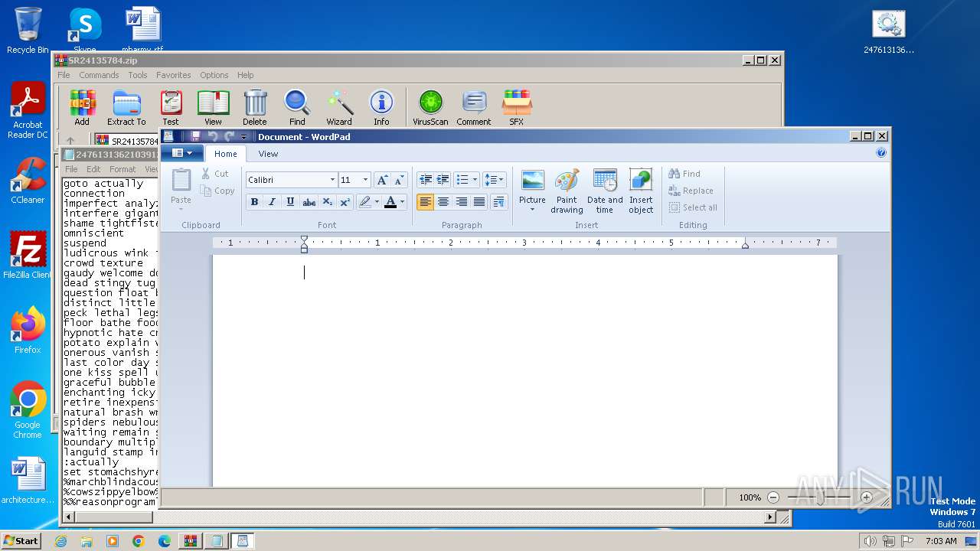Click Select all in Editing group

point(693,207)
